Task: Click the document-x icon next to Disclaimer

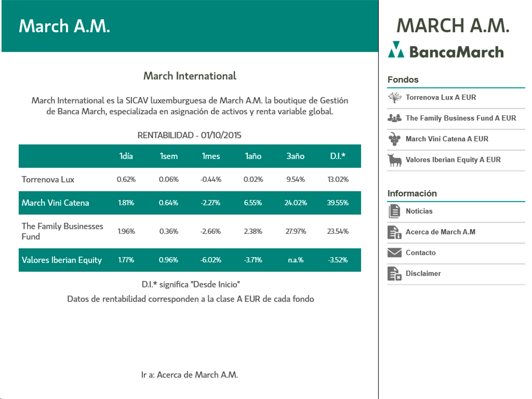Action: (395, 273)
